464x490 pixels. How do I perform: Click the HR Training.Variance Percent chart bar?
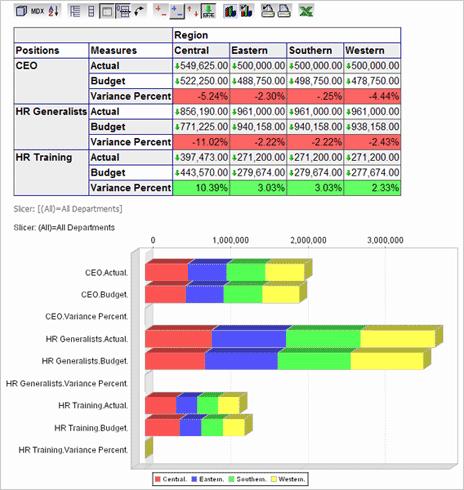pos(149,447)
